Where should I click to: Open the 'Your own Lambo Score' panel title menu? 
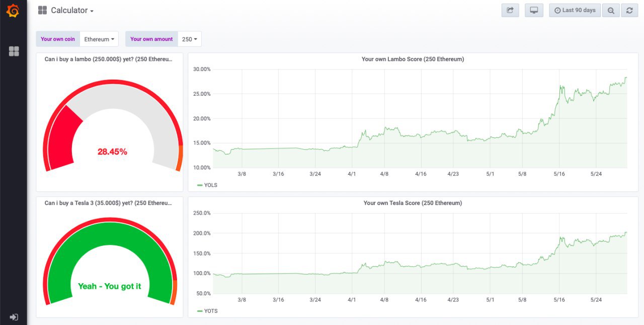[x=413, y=59]
